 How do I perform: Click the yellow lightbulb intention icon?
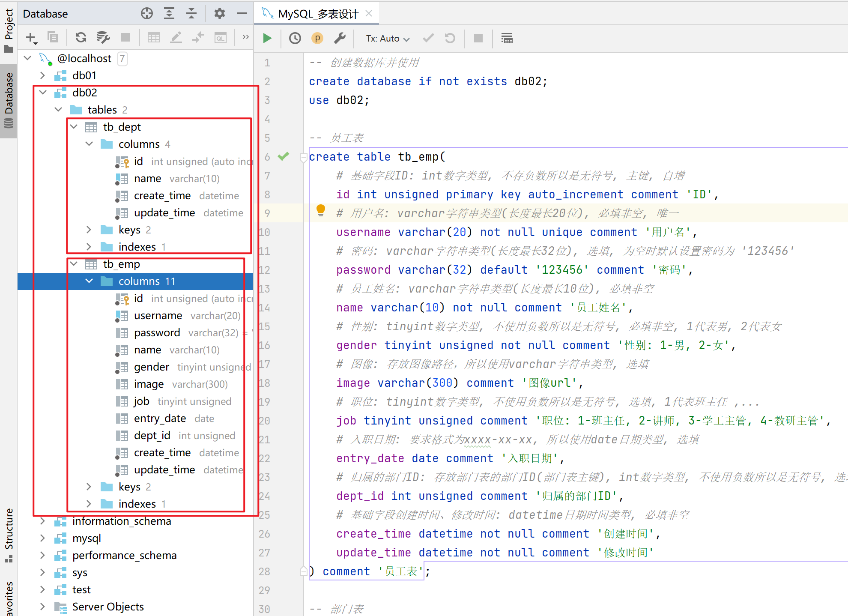pyautogui.click(x=320, y=210)
